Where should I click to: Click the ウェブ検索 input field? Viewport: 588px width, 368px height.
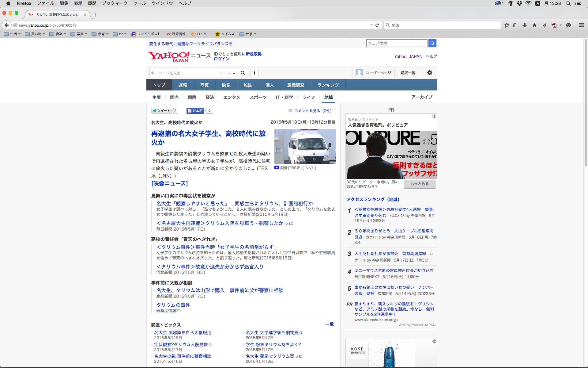(x=397, y=43)
